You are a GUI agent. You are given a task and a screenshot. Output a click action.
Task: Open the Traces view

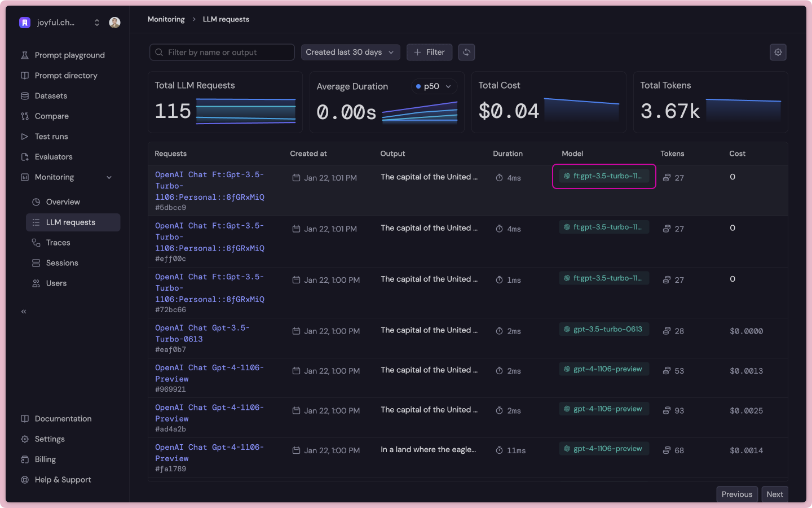coord(58,242)
